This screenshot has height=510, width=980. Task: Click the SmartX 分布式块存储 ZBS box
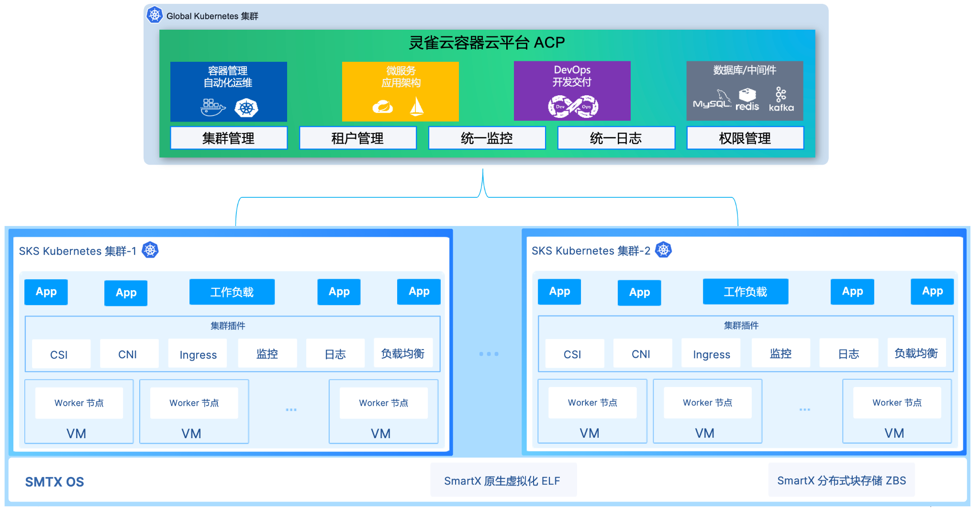[x=842, y=479]
